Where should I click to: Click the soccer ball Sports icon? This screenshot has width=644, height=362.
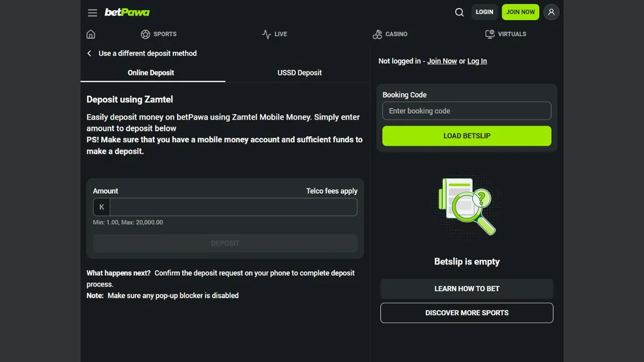(x=145, y=34)
